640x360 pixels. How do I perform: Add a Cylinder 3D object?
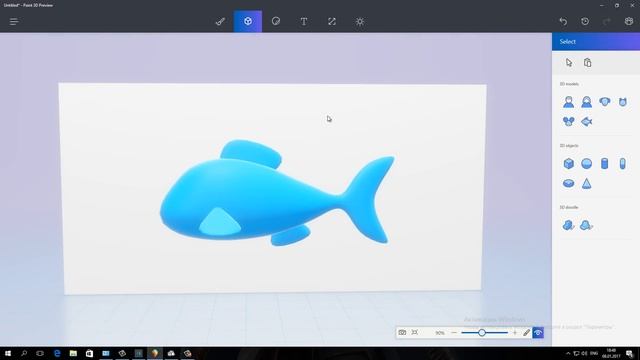[x=604, y=164]
